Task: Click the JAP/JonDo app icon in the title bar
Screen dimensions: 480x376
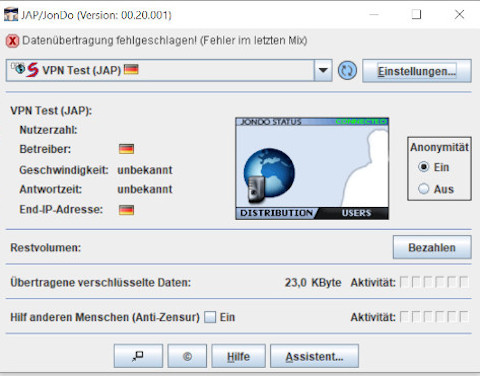Action: point(11,15)
